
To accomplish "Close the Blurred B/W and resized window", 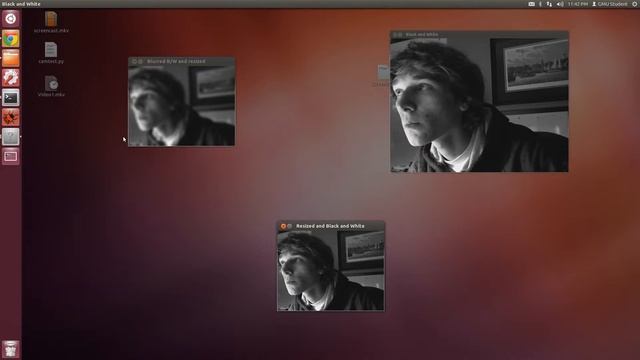I will [x=134, y=61].
